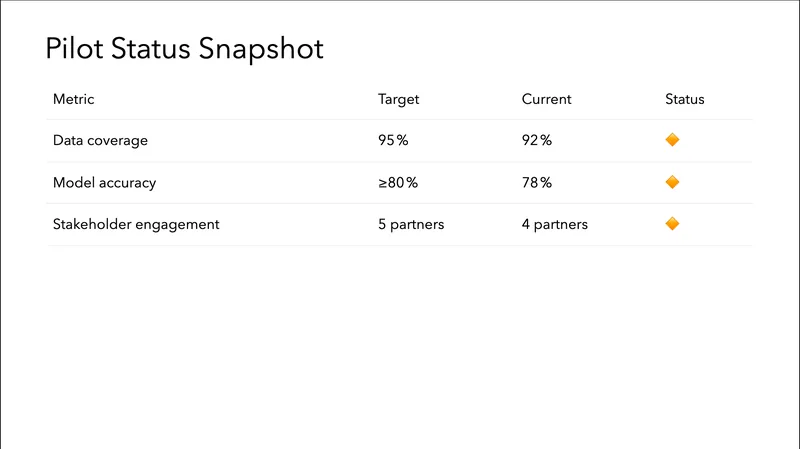Click the Current column header
The height and width of the screenshot is (449, 800).
click(x=546, y=99)
